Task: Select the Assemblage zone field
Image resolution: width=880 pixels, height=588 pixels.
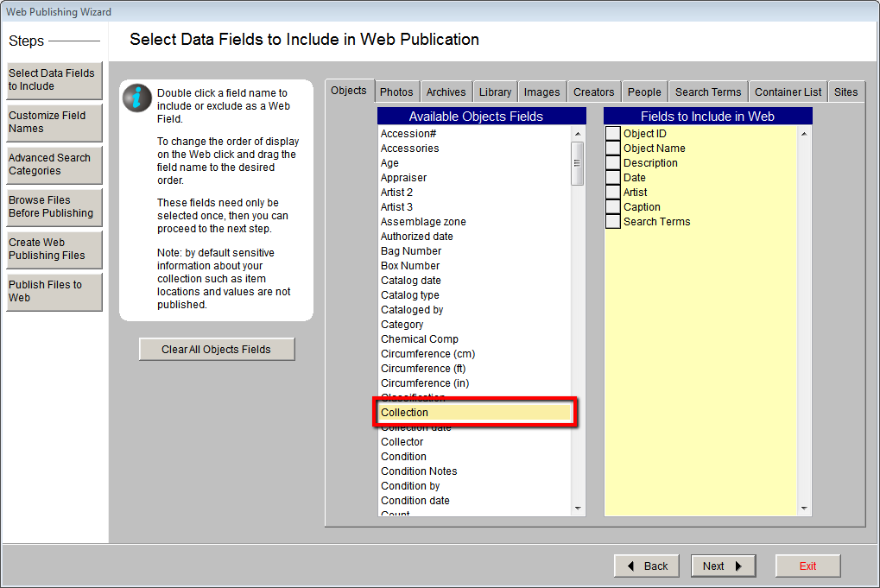Action: coord(474,222)
